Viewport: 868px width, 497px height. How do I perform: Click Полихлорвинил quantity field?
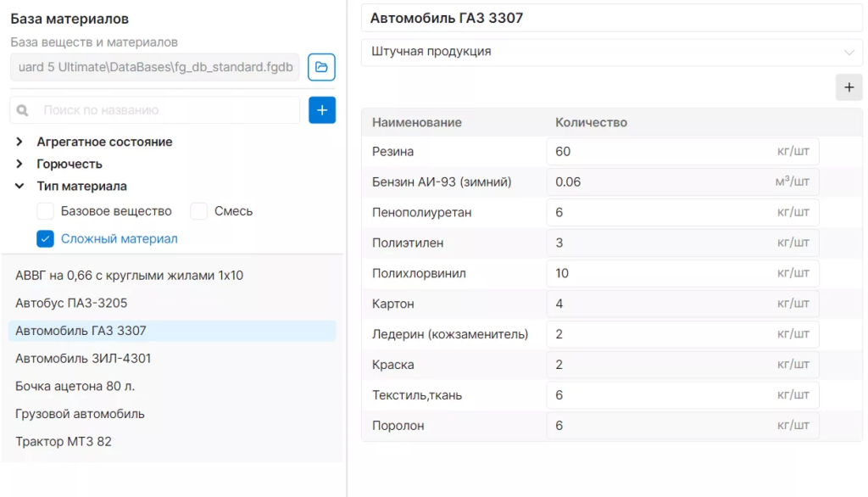pyautogui.click(x=682, y=274)
